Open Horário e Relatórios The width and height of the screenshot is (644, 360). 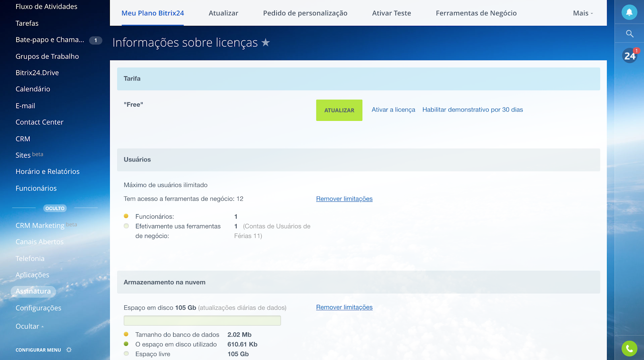pyautogui.click(x=47, y=172)
